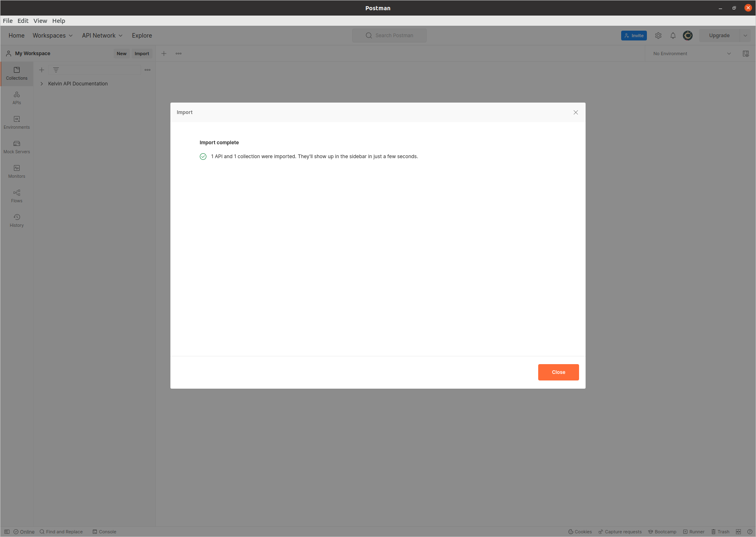Open the Monitors panel
This screenshot has width=756, height=537.
16,171
